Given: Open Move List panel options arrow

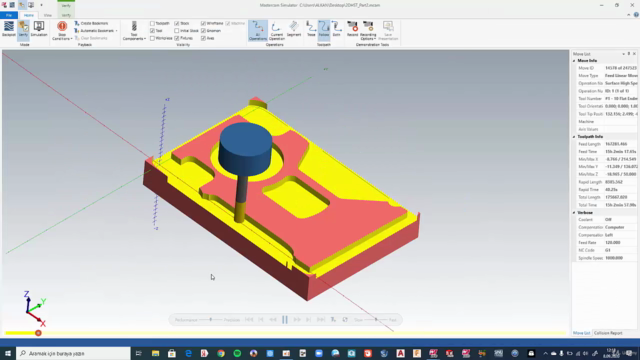Looking at the screenshot, I should tap(623, 54).
